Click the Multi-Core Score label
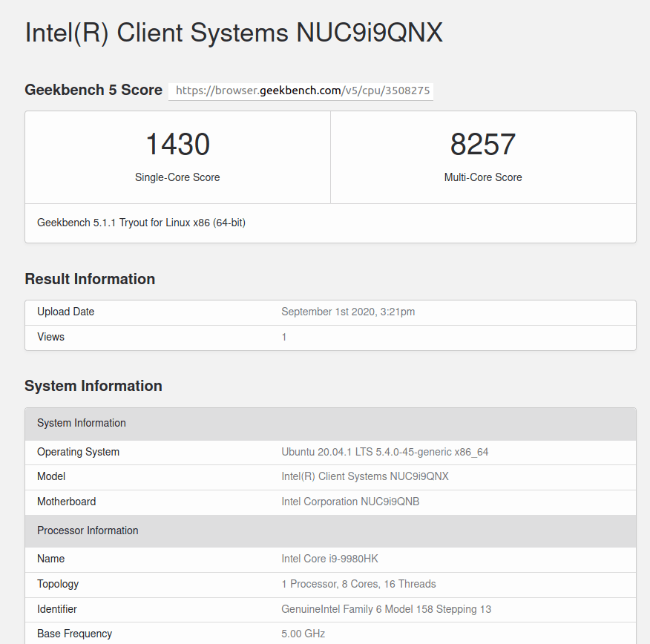The width and height of the screenshot is (650, 644). (x=483, y=177)
